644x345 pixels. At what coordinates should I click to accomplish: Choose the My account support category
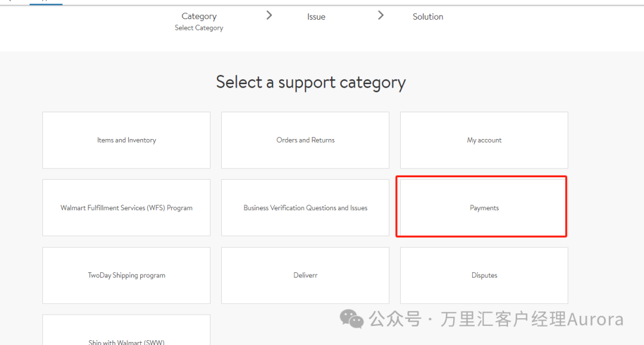tap(484, 140)
